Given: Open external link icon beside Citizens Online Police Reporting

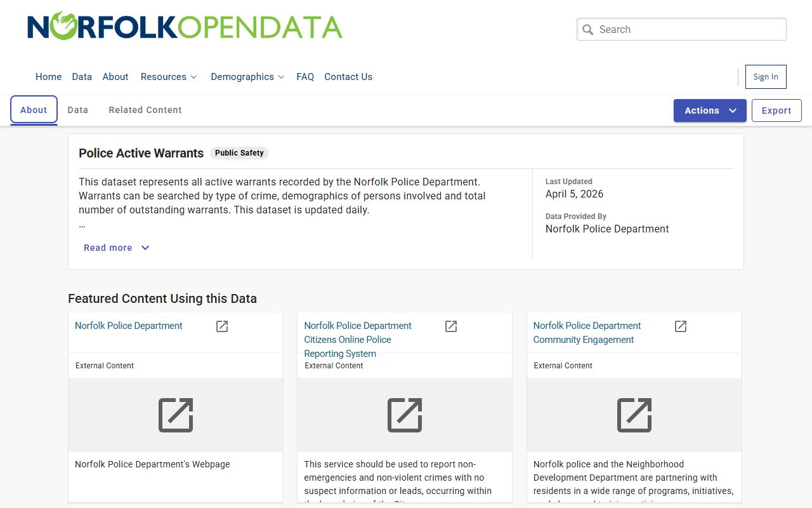Looking at the screenshot, I should click(451, 326).
